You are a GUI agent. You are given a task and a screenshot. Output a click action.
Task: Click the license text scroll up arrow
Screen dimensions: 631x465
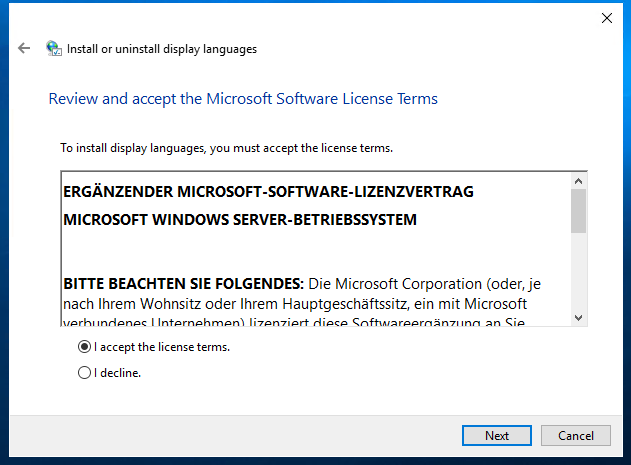578,181
